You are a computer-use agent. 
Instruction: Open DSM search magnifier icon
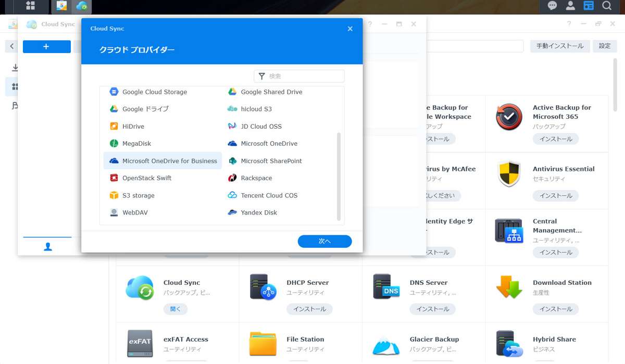pos(606,6)
